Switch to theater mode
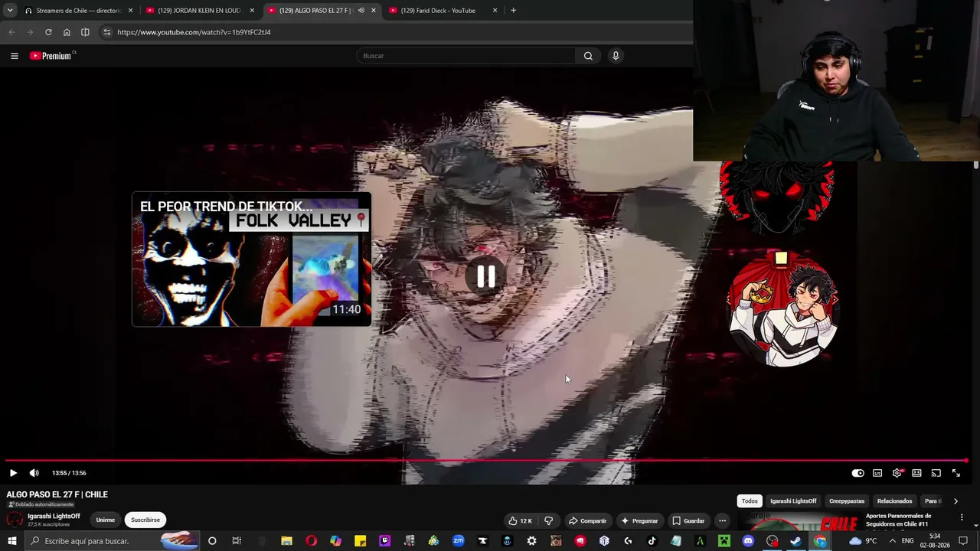Screen dimensions: 980x551 point(916,473)
